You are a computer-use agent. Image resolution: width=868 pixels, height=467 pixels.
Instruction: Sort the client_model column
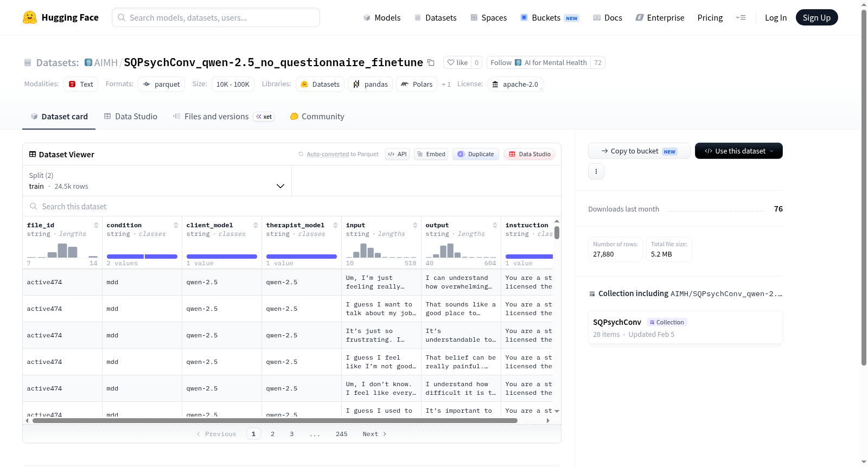click(x=256, y=225)
